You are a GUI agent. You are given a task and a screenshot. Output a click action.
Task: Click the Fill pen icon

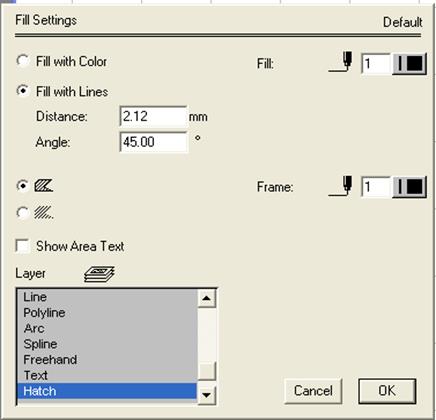pyautogui.click(x=340, y=62)
